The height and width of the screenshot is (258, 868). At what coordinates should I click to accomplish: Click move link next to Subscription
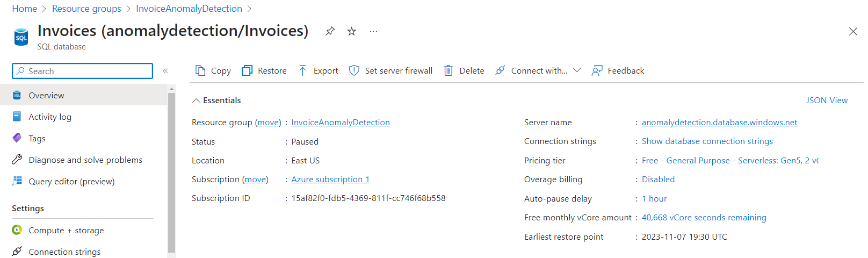pyautogui.click(x=255, y=180)
